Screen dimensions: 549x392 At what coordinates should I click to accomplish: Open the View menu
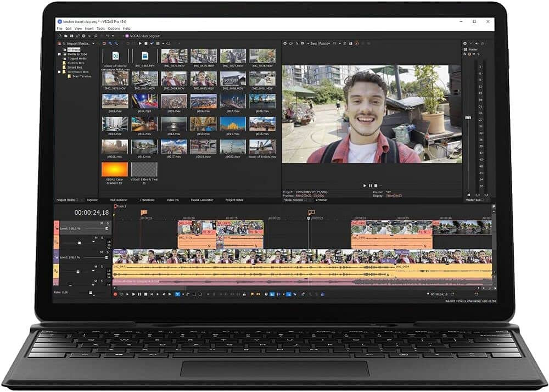[x=78, y=29]
